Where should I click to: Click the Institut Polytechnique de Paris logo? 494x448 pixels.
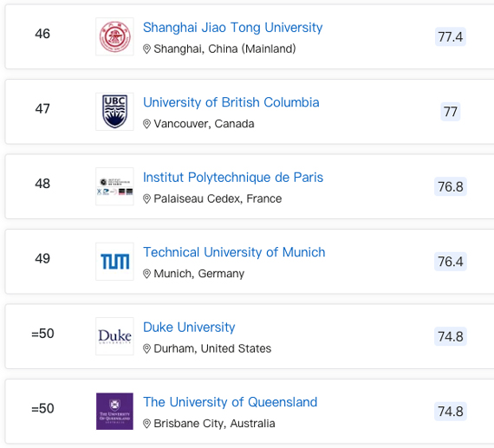pos(114,186)
